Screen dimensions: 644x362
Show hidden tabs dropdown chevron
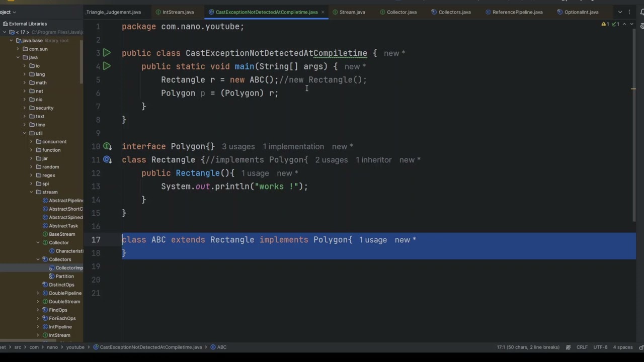point(620,12)
